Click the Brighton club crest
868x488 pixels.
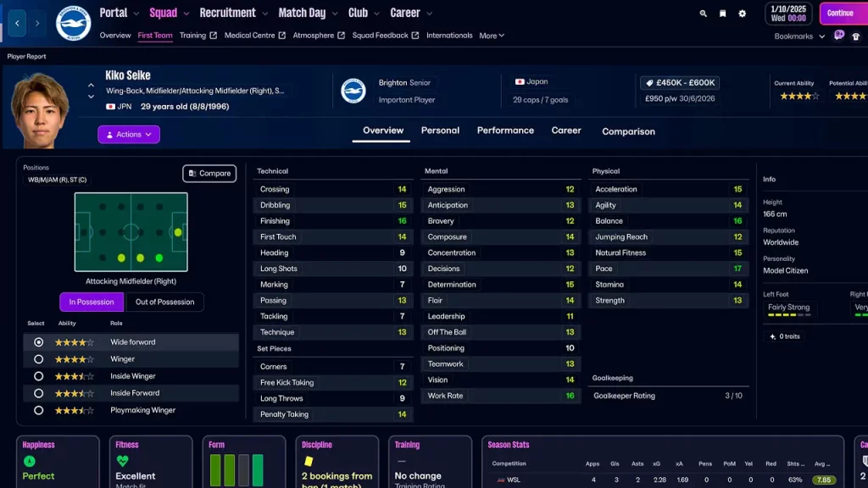[72, 22]
